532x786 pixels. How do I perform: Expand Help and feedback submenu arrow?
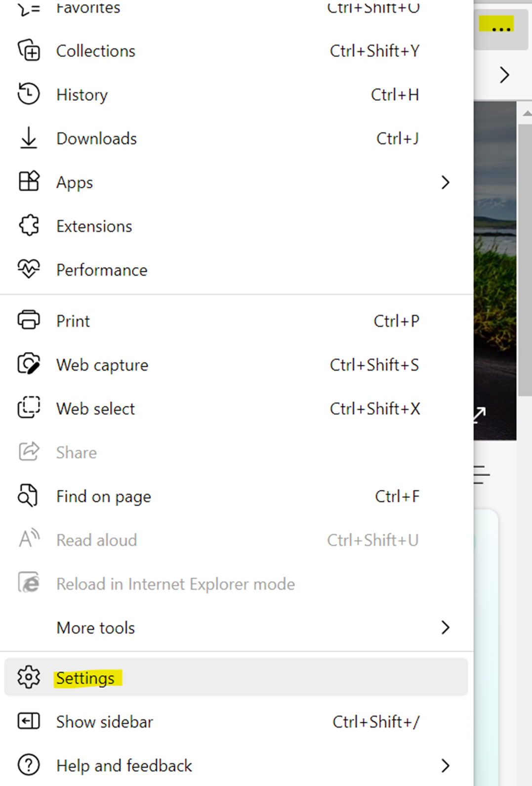(445, 765)
